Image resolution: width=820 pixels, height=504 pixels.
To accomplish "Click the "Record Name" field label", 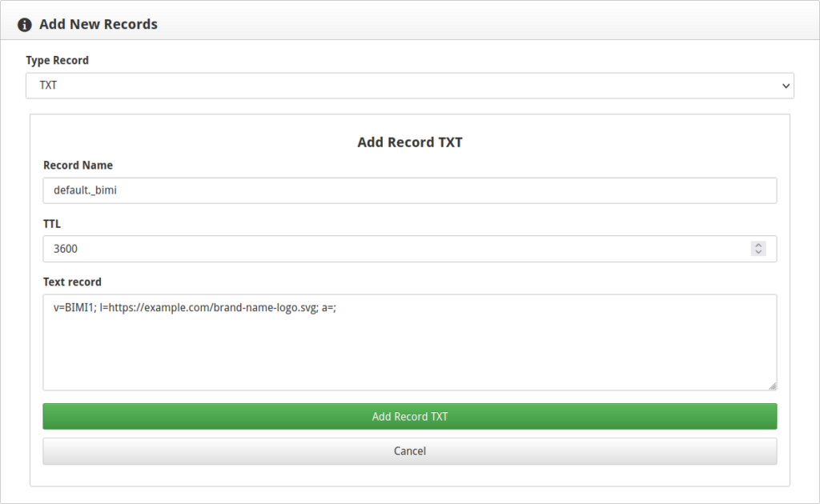I will click(78, 166).
